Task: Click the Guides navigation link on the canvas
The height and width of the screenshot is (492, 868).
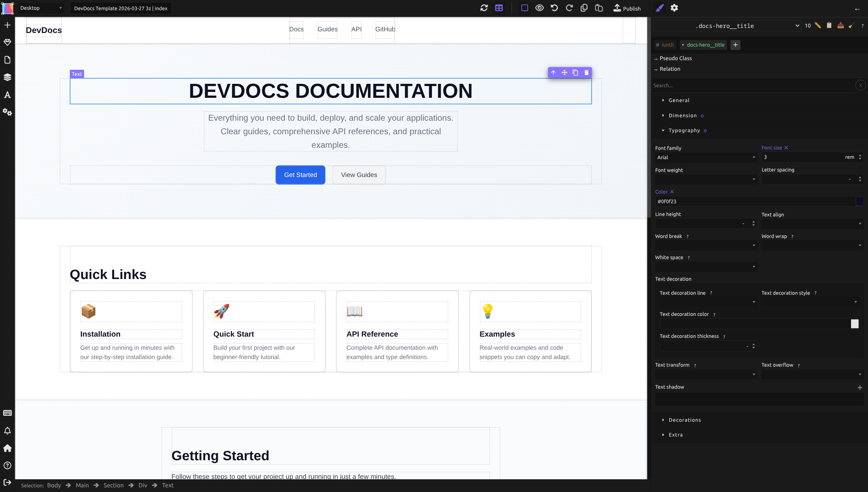Action: (327, 30)
